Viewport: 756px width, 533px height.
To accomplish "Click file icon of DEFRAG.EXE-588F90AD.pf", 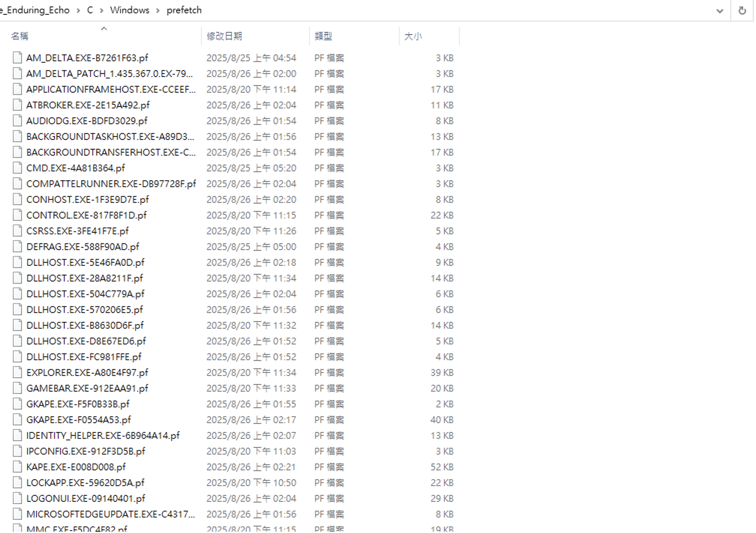I will (17, 247).
